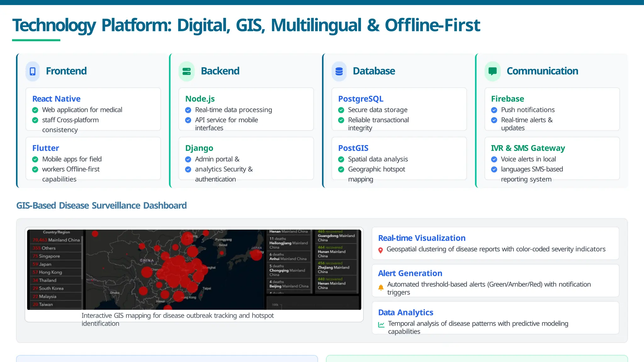Click 'Heilongjiang Mainland China' deaths entry

coord(289,243)
